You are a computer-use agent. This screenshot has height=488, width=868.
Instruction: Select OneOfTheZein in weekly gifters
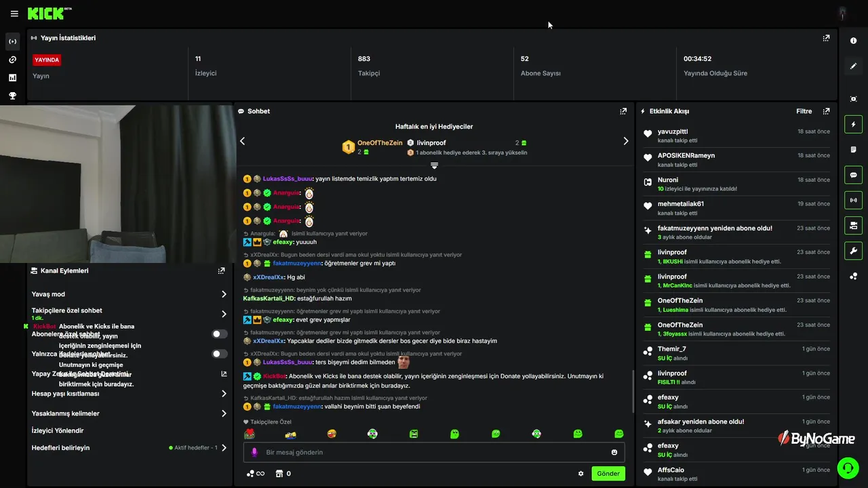[380, 143]
